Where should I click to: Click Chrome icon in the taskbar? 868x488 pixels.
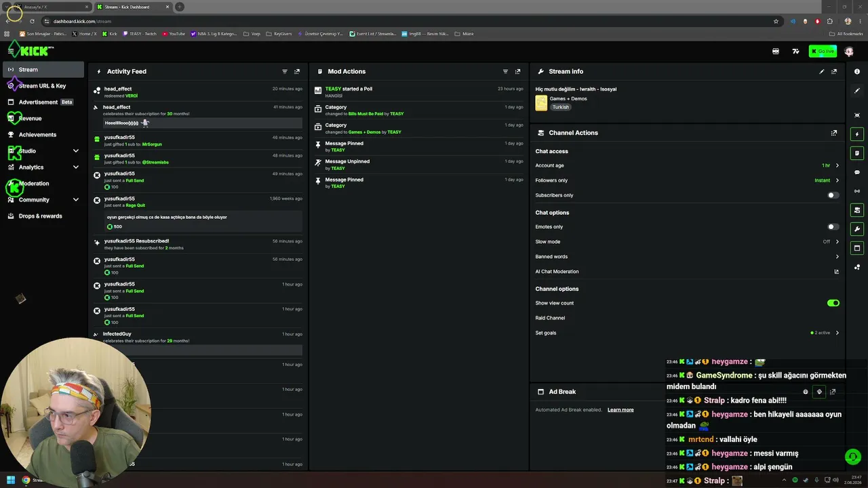click(26, 480)
